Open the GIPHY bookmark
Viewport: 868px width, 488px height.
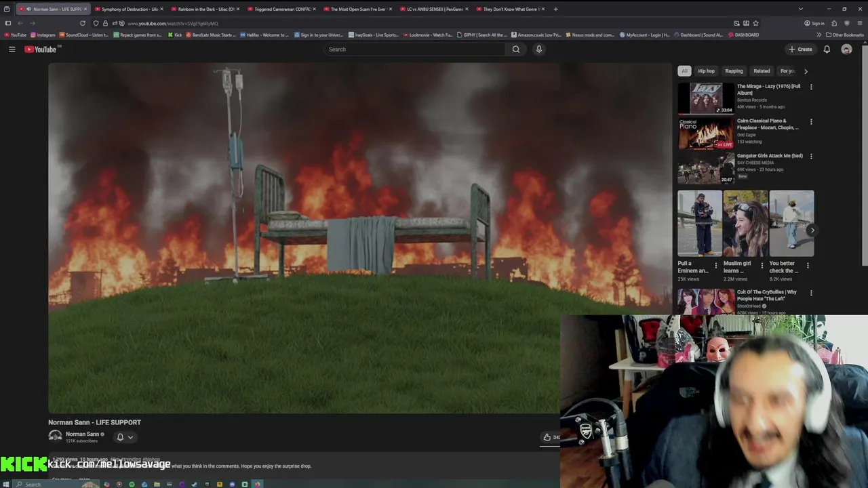[x=482, y=35]
